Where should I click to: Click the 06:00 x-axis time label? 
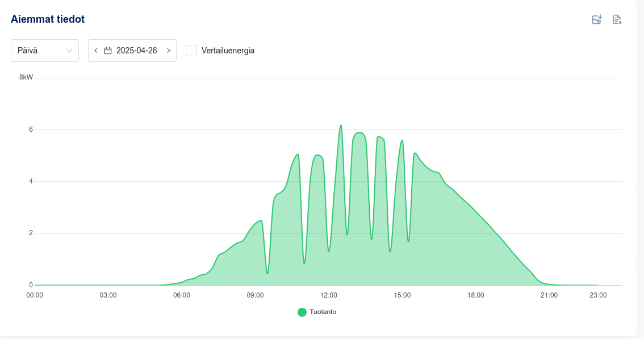pos(182,295)
